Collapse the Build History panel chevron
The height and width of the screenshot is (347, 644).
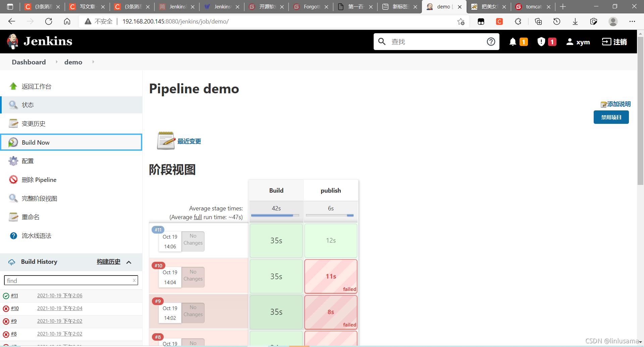click(129, 262)
